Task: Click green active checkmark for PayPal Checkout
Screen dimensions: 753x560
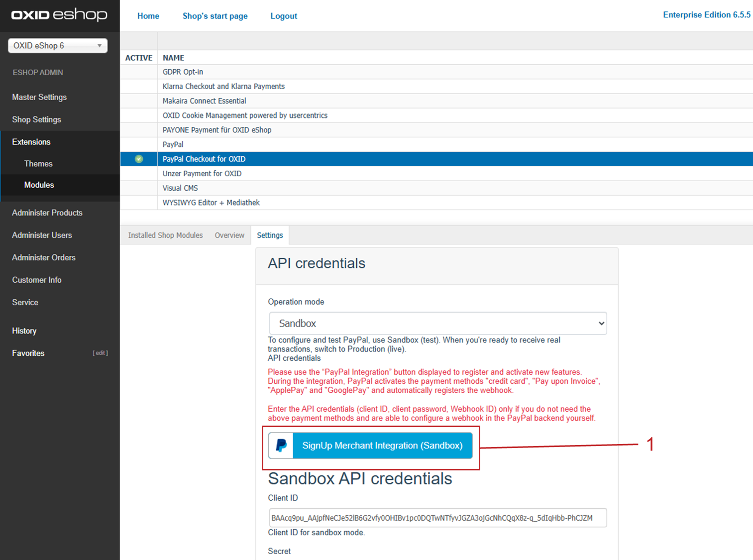Action: (x=139, y=159)
